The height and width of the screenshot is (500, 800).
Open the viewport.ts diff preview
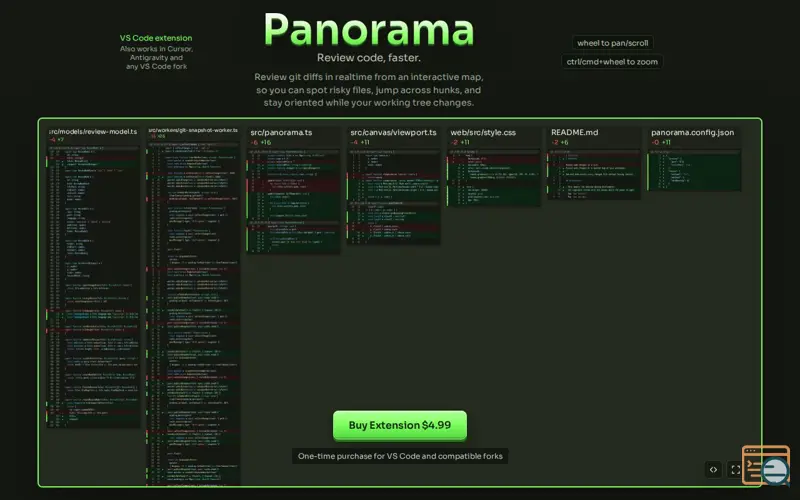pos(393,196)
